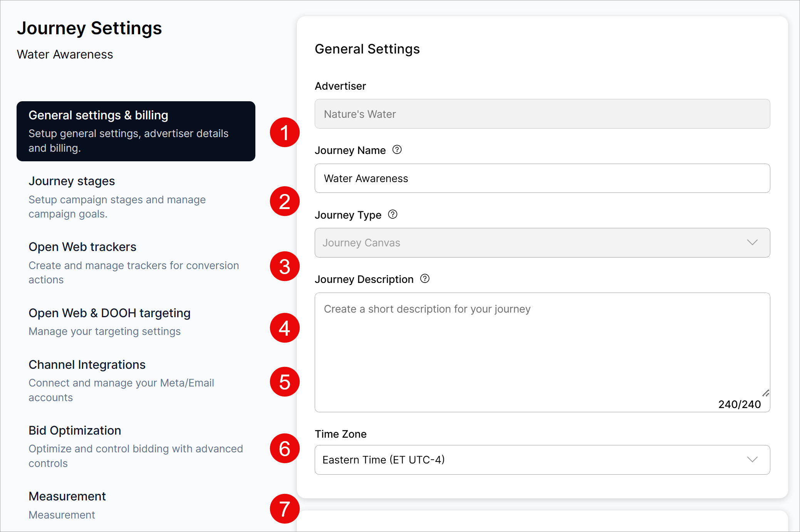Click red callout badge number 1
Viewport: 800px width, 532px height.
(x=285, y=132)
